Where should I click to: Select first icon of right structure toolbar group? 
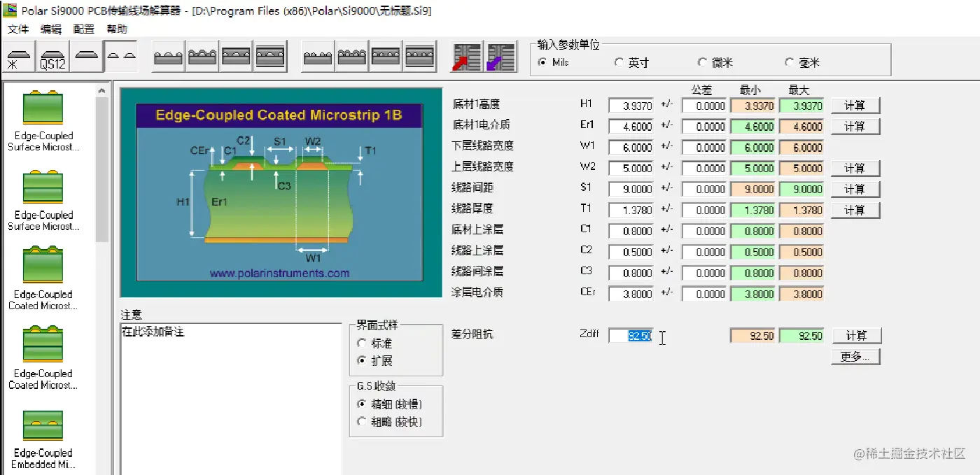tap(318, 57)
